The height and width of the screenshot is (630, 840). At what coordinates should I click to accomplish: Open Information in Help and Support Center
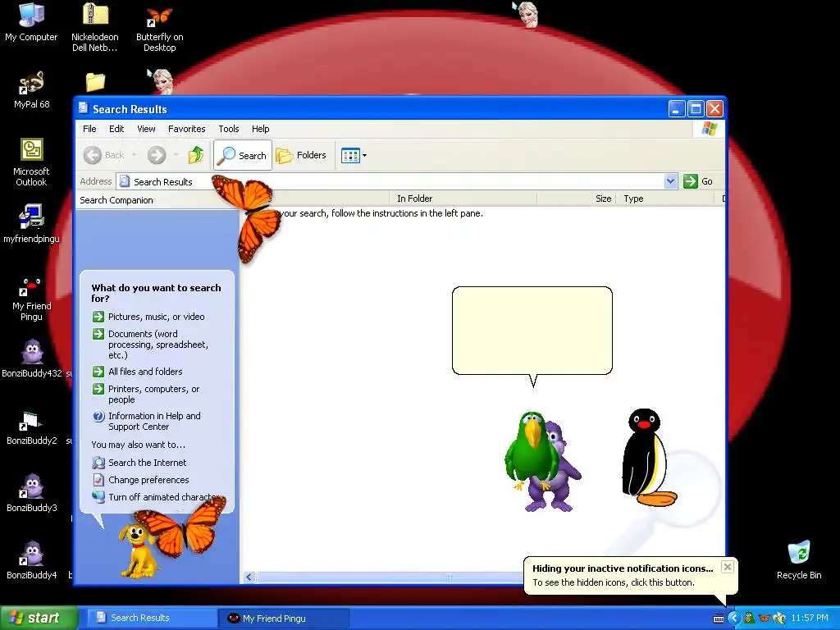(x=146, y=421)
